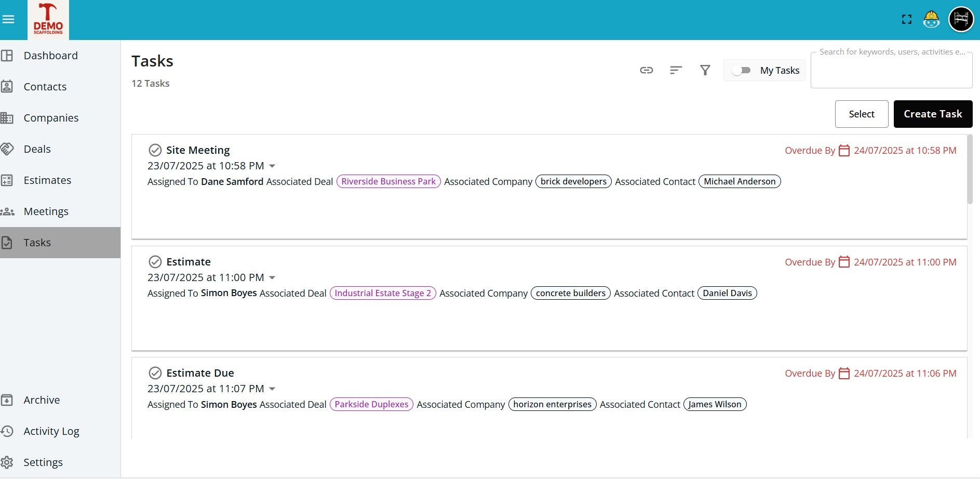The height and width of the screenshot is (479, 980).
Task: Click the Select button
Action: click(862, 114)
